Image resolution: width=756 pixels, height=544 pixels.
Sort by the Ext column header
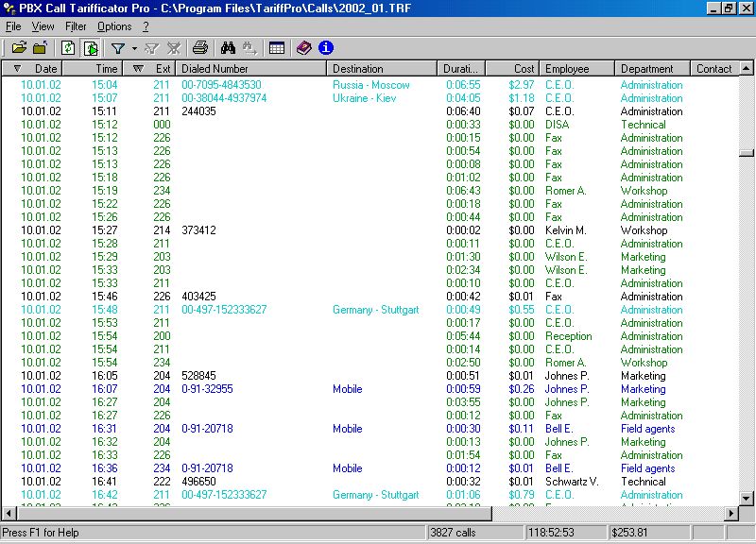(149, 69)
